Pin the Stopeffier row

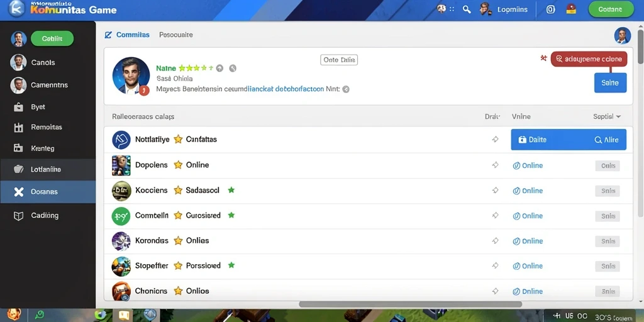click(496, 266)
